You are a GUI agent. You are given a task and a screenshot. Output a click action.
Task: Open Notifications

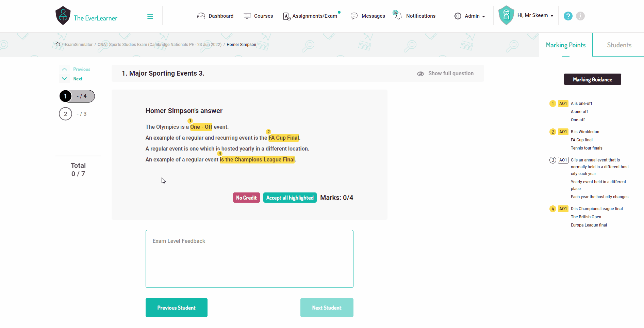[x=420, y=16]
